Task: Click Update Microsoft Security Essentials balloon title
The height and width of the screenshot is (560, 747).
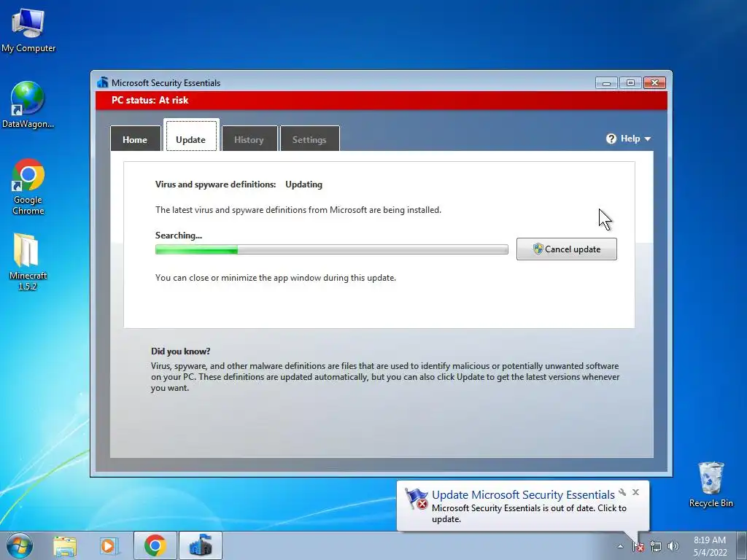Action: 523,495
